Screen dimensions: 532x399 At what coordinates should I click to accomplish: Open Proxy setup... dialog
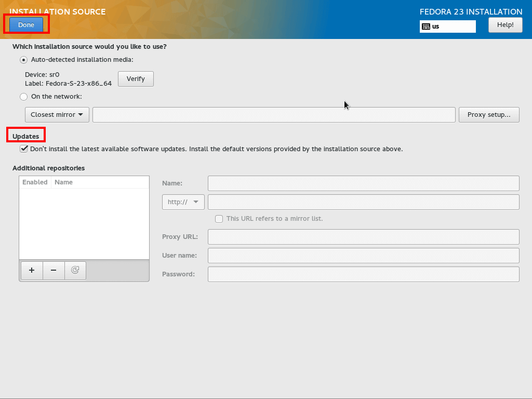click(489, 115)
